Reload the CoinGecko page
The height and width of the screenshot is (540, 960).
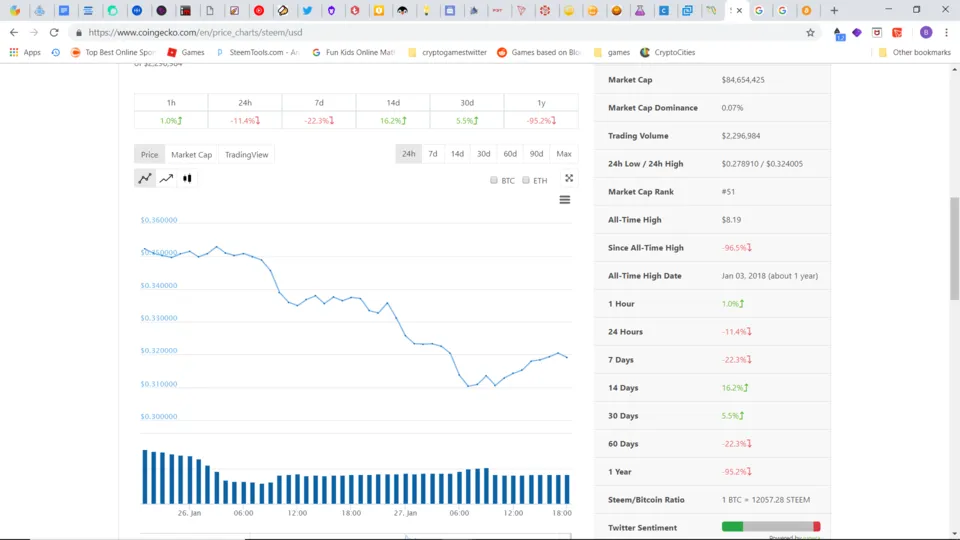click(54, 32)
